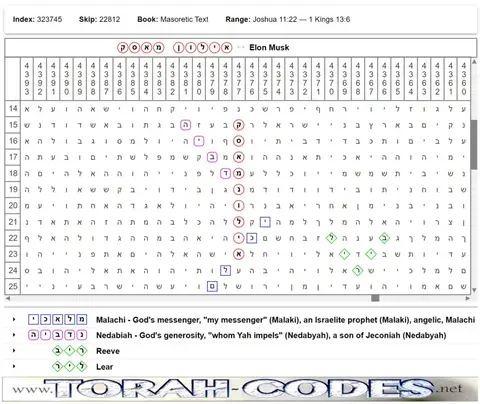This screenshot has width=480, height=404.
Task: Click the red-circled letter in row 21
Action: (x=239, y=222)
